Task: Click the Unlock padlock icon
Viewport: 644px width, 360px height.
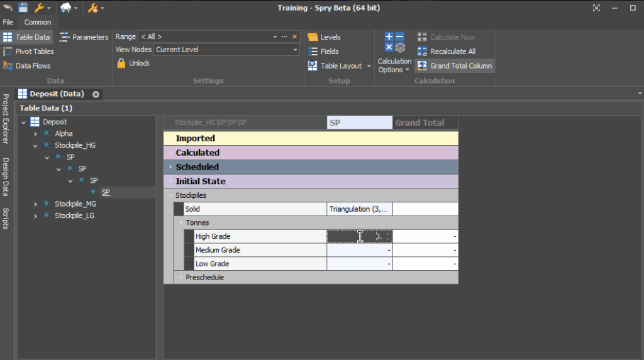Action: [121, 63]
